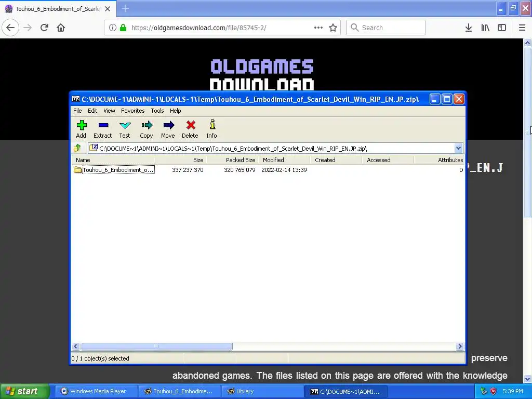Click the Oldgames Download site logo
Image resolution: width=532 pixels, height=399 pixels.
point(262,74)
